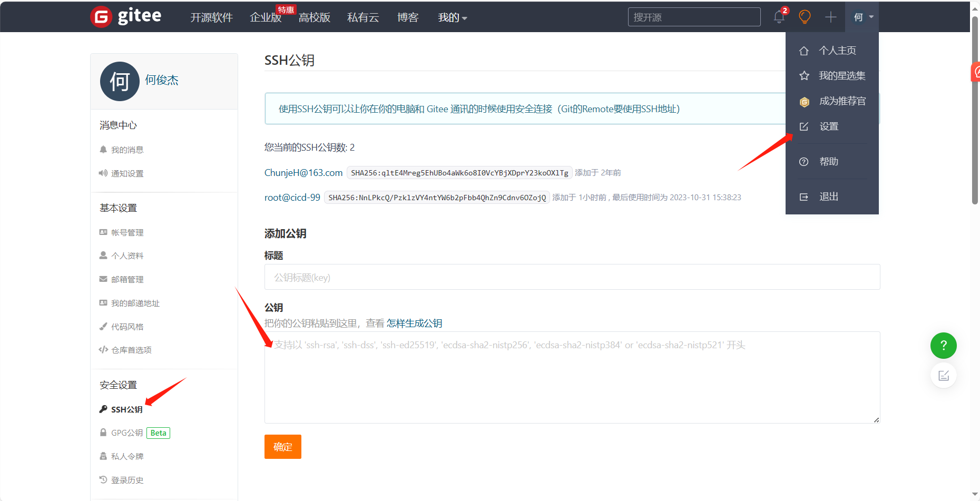The image size is (980, 501).
Task: Click the 公钥标题(key) title field
Action: pyautogui.click(x=572, y=277)
